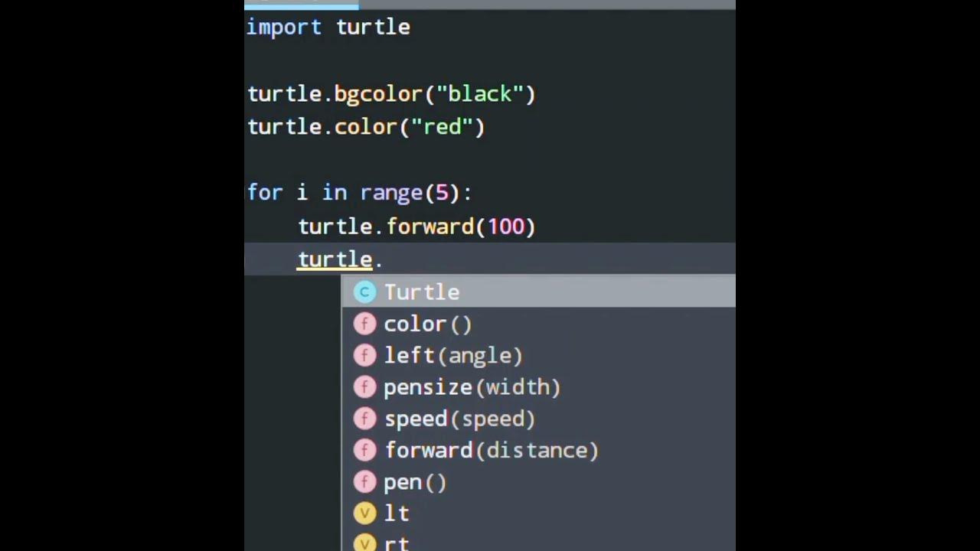
Task: Click the variable icon next to lt
Action: point(364,514)
